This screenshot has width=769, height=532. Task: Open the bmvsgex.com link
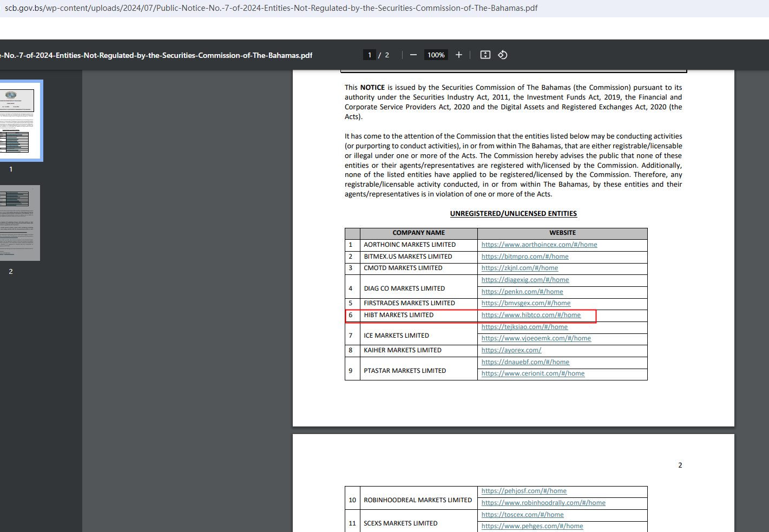[526, 303]
